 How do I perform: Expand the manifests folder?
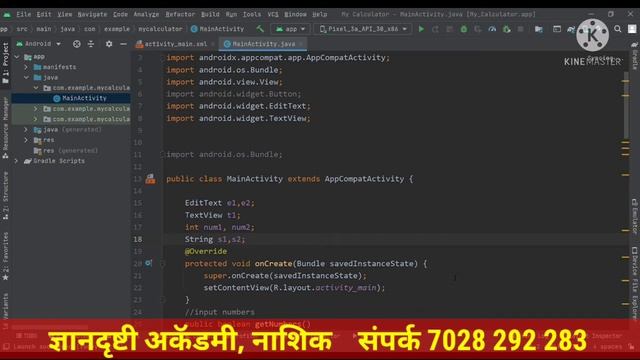[26, 67]
